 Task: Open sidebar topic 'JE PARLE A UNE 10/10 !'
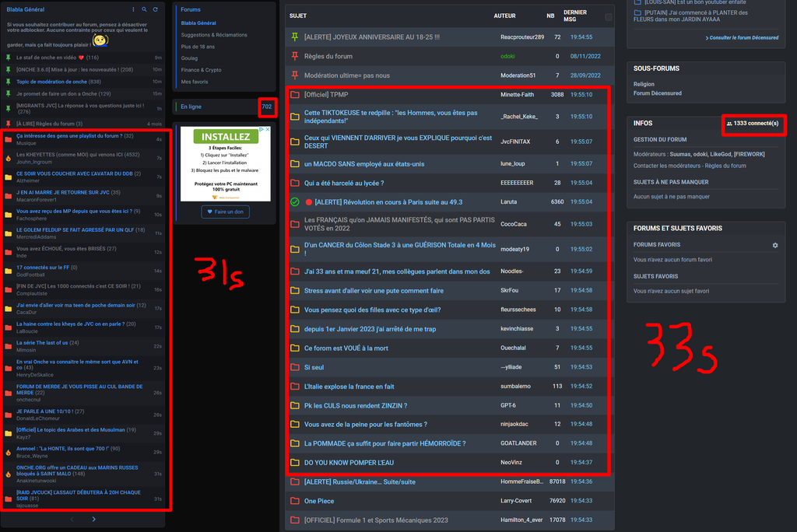[44, 411]
